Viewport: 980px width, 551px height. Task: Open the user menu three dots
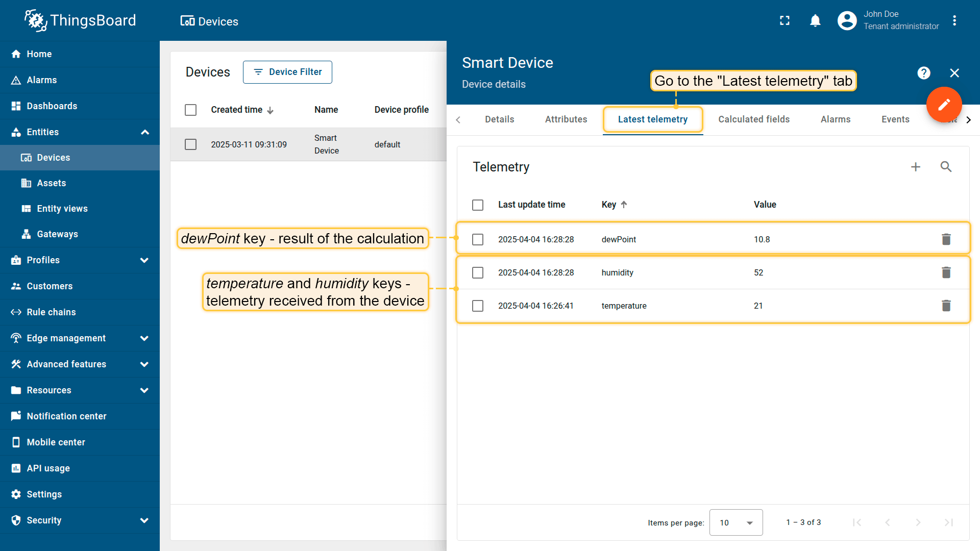[x=954, y=20]
